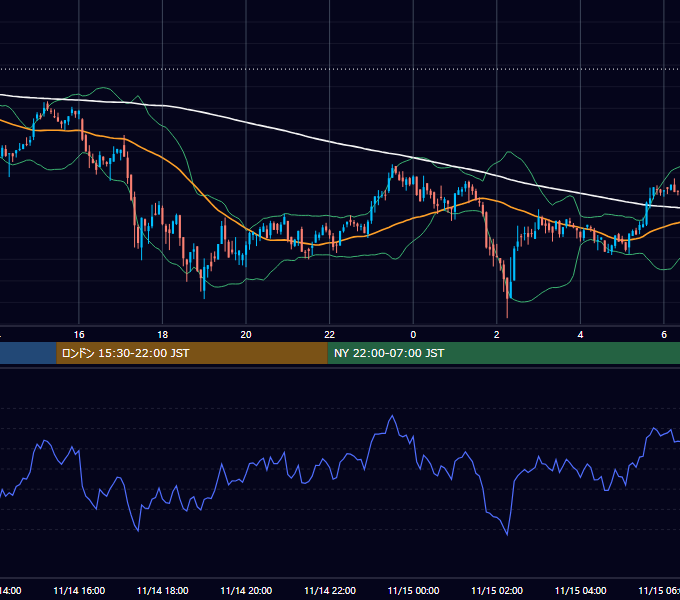Click the 6 hour label on the price chart axis

pos(664,335)
